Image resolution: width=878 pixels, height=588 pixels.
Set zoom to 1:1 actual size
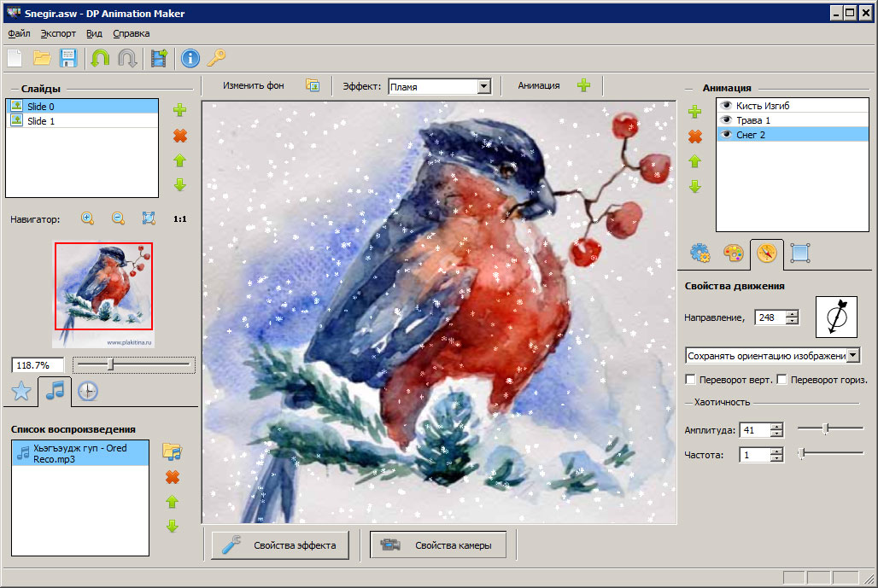[x=179, y=218]
